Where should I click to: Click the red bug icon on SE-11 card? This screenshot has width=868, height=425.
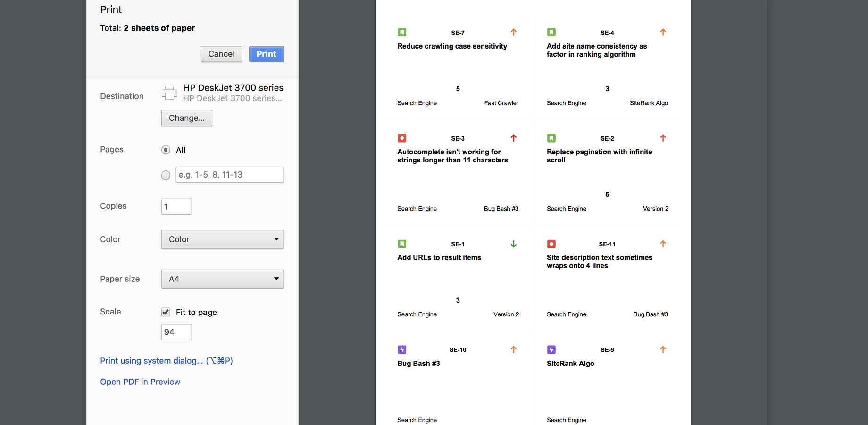click(x=551, y=244)
